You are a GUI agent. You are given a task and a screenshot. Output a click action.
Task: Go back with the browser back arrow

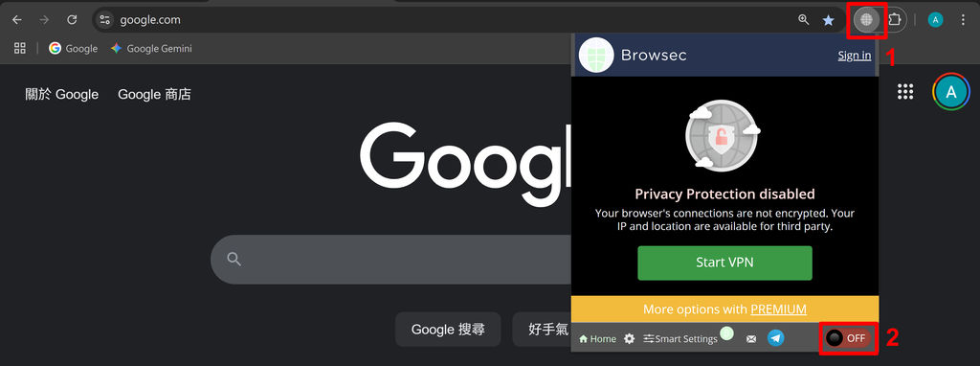tap(17, 19)
